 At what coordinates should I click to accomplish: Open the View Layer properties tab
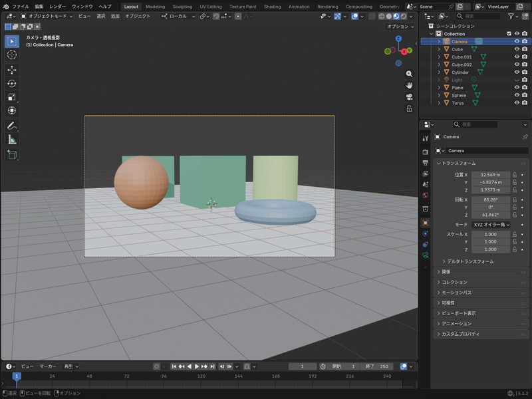click(x=425, y=174)
